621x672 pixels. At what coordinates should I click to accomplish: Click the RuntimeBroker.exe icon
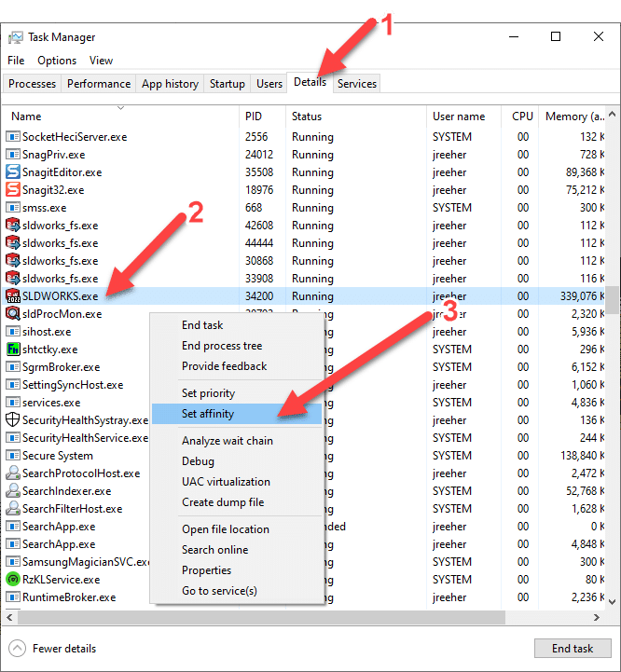13,597
